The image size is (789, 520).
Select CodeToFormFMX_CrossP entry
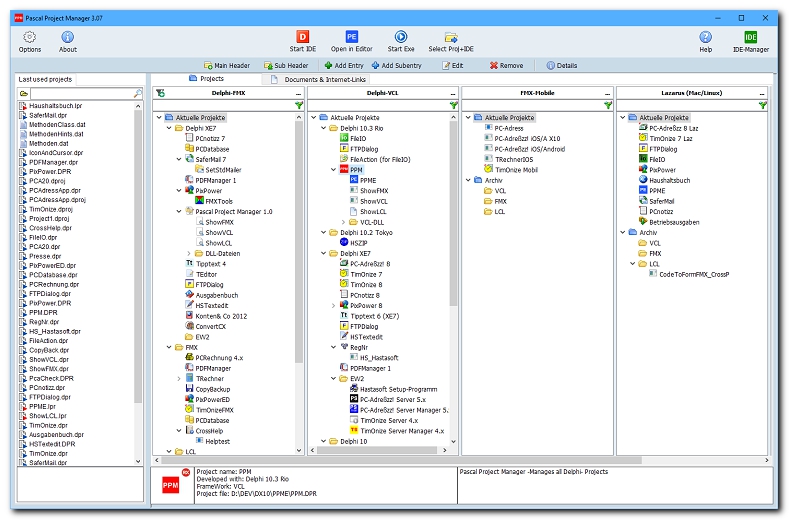click(x=694, y=274)
